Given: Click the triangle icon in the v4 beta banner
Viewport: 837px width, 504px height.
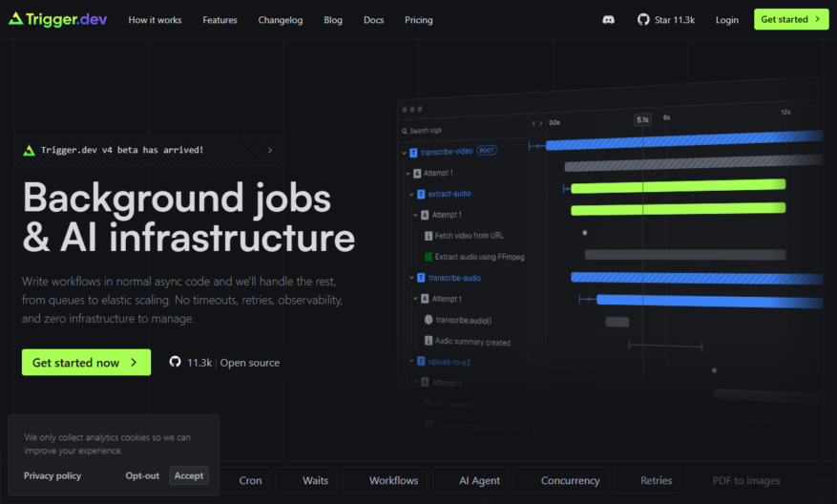Looking at the screenshot, I should tap(30, 151).
